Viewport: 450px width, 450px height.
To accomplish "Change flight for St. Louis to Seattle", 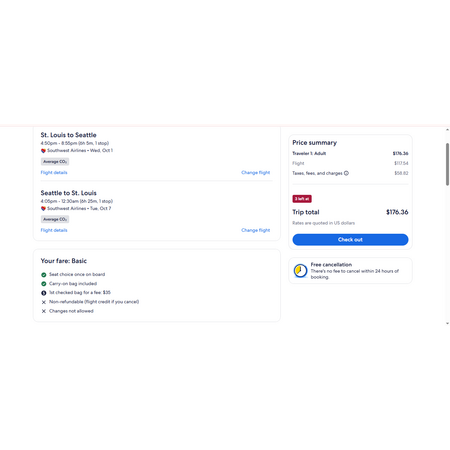I will 256,172.
